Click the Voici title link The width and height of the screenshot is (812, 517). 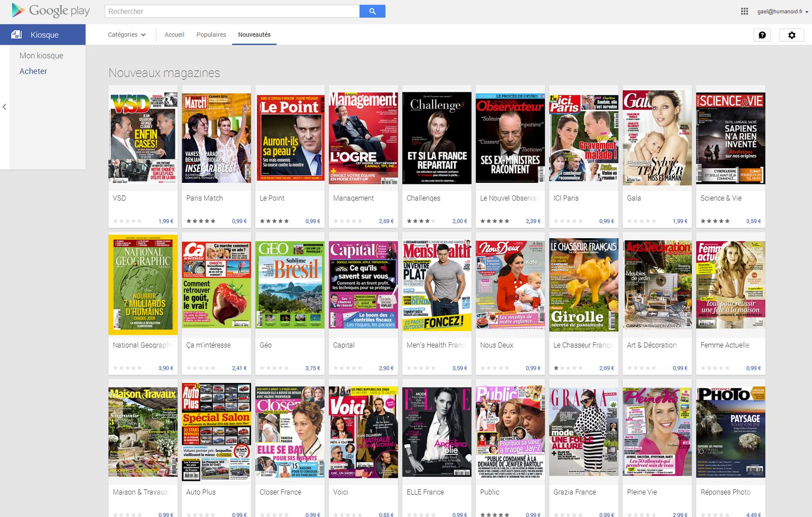coord(341,492)
